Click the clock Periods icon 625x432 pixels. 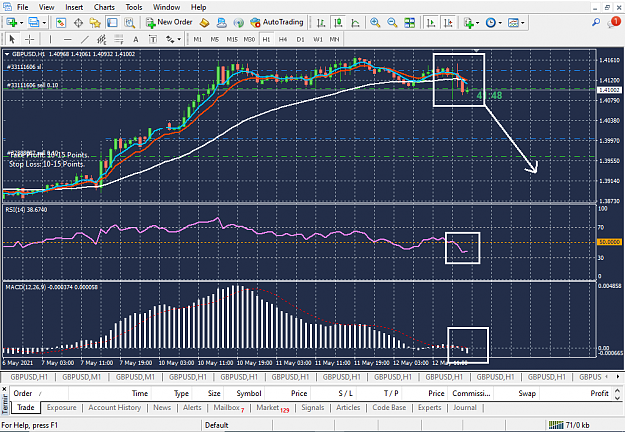491,23
